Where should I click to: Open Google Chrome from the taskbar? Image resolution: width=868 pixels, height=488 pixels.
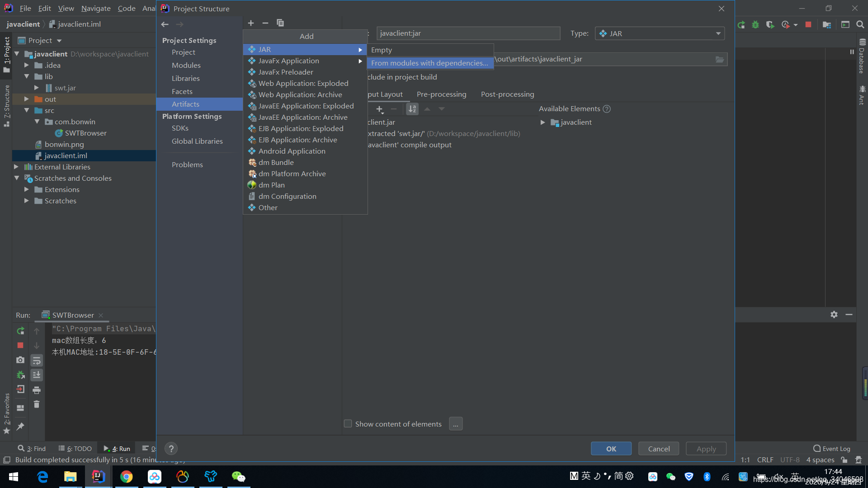127,477
